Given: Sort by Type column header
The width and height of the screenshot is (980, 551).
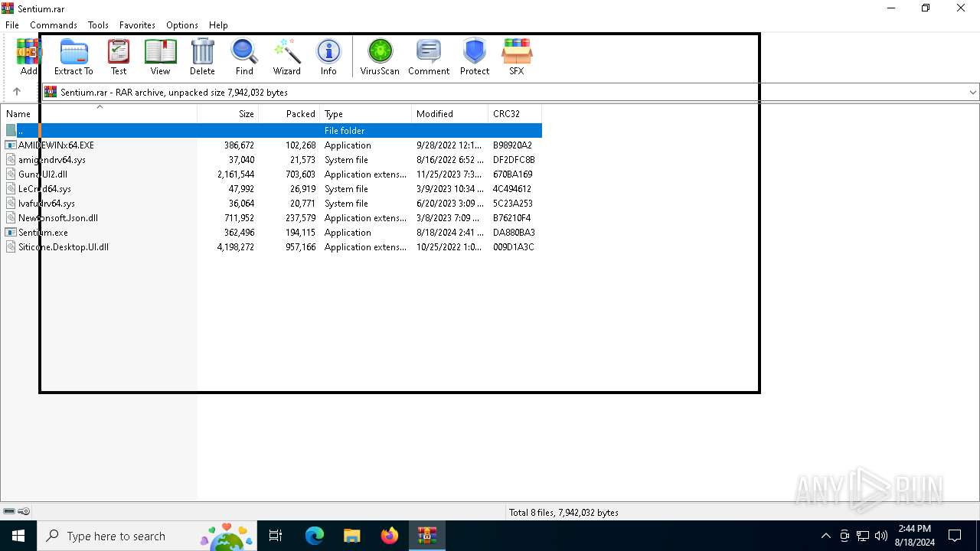Looking at the screenshot, I should click(366, 113).
